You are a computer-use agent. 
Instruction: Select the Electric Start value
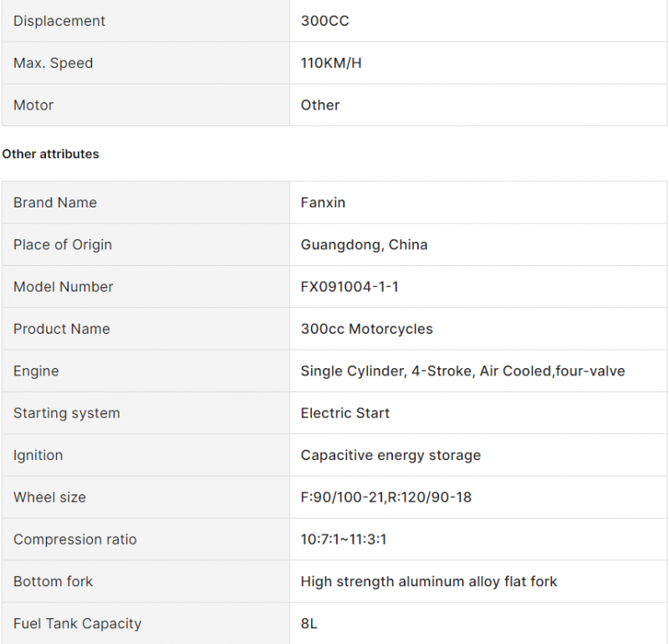click(x=345, y=412)
